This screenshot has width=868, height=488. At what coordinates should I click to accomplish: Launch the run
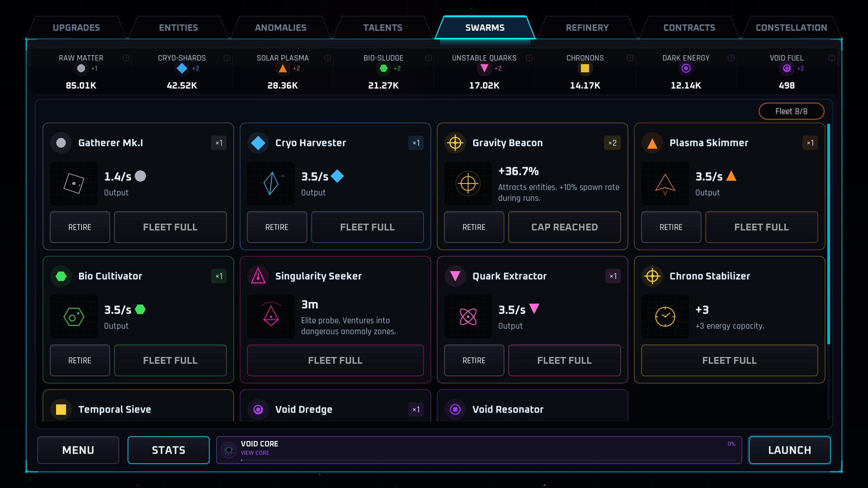[790, 450]
